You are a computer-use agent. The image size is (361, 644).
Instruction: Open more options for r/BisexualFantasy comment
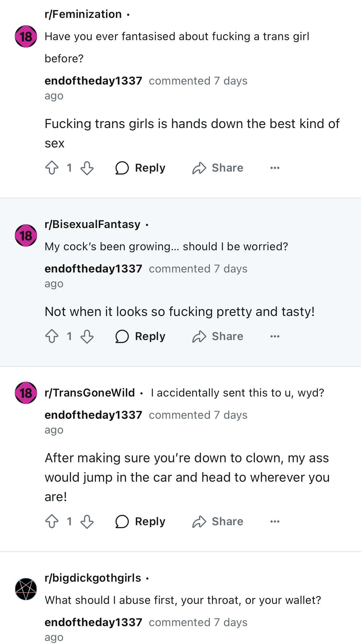pos(275,336)
